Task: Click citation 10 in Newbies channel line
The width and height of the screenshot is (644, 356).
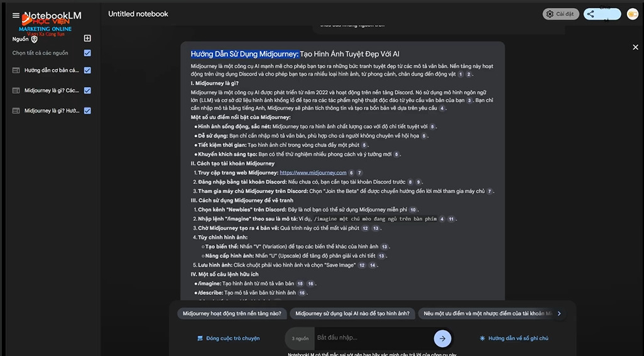Action: click(x=413, y=210)
